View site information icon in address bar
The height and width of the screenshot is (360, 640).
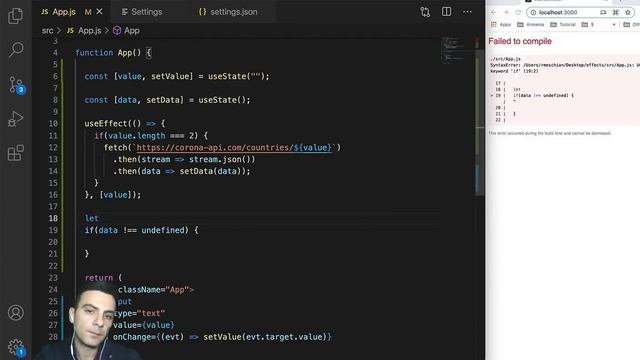pos(533,12)
